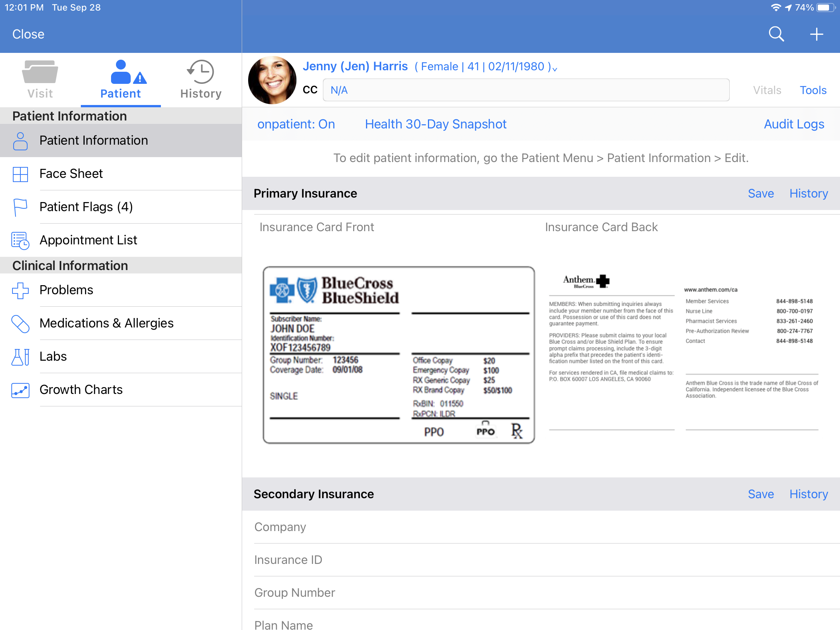The height and width of the screenshot is (630, 840).
Task: Check the battery status icon
Action: (826, 8)
